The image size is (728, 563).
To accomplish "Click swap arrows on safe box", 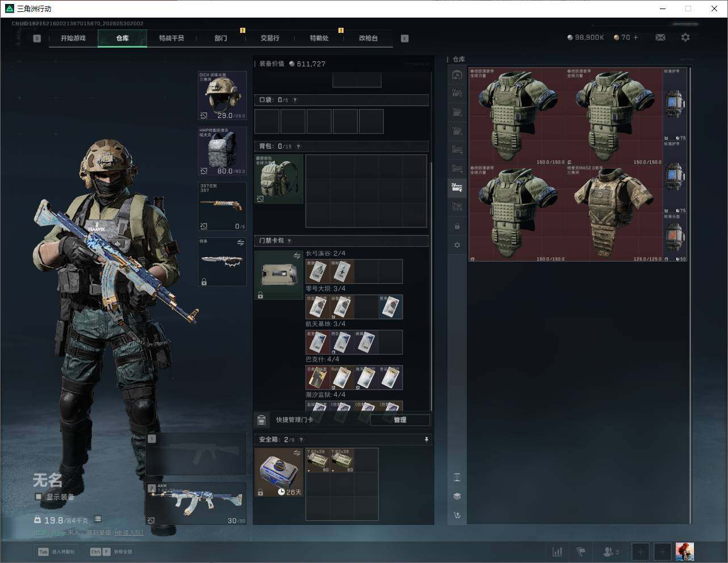I will (x=296, y=453).
